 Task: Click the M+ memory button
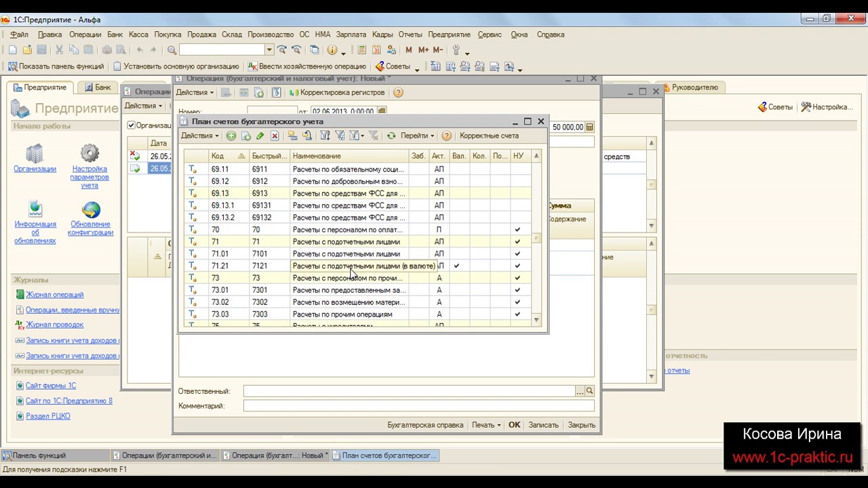[x=423, y=50]
